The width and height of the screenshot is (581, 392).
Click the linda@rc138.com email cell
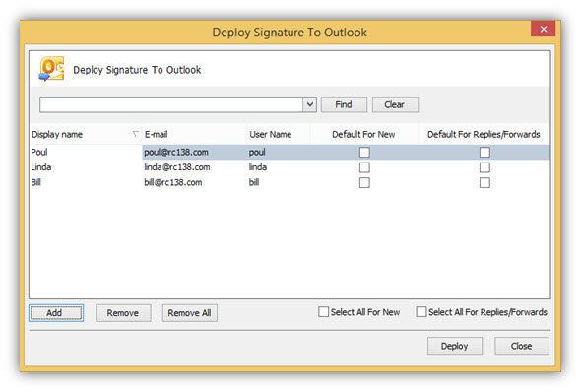[195, 167]
